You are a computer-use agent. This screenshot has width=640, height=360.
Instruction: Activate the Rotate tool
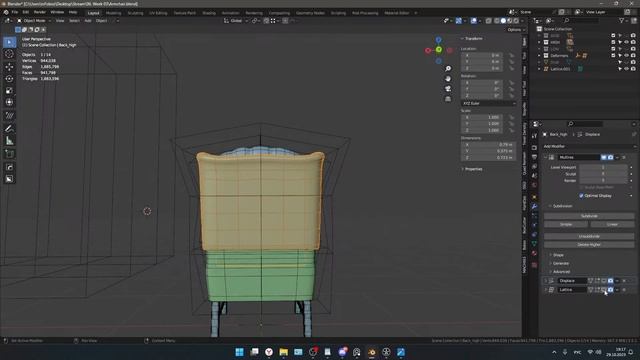coord(9,78)
